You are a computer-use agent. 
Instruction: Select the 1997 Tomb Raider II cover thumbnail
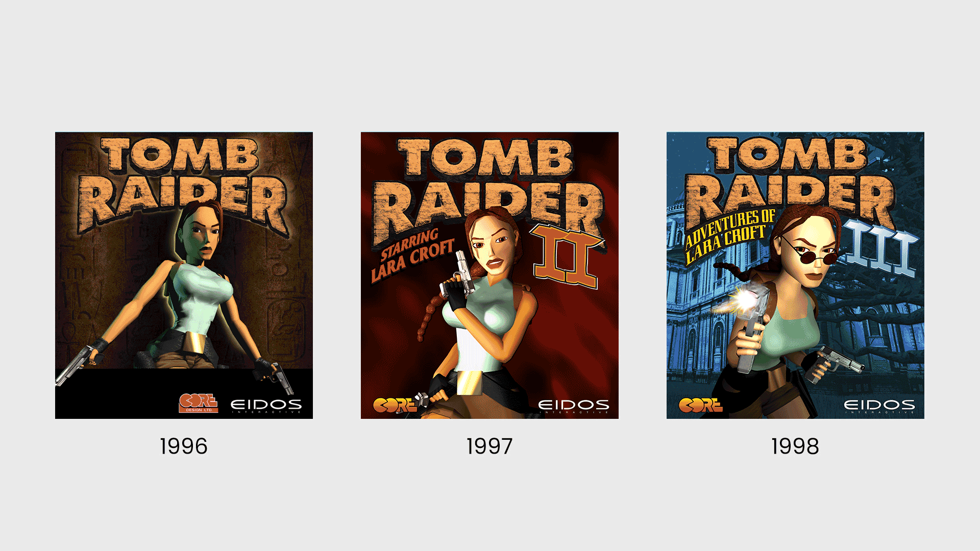(489, 275)
